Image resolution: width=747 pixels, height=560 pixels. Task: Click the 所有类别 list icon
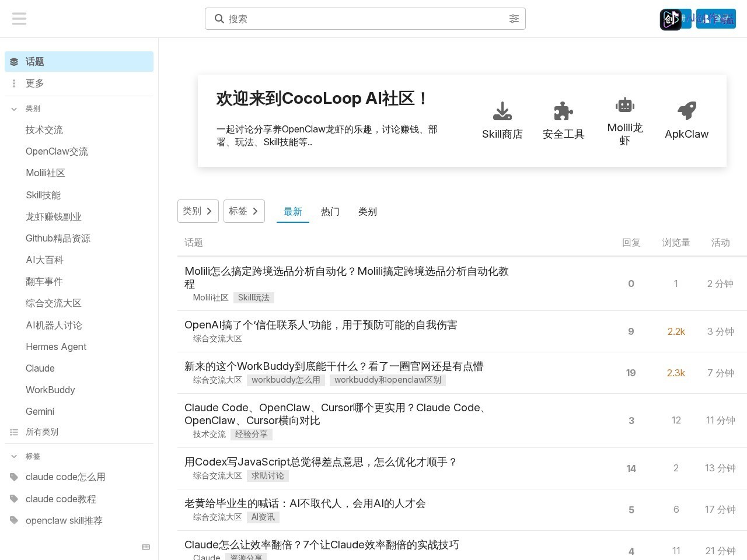click(x=14, y=432)
